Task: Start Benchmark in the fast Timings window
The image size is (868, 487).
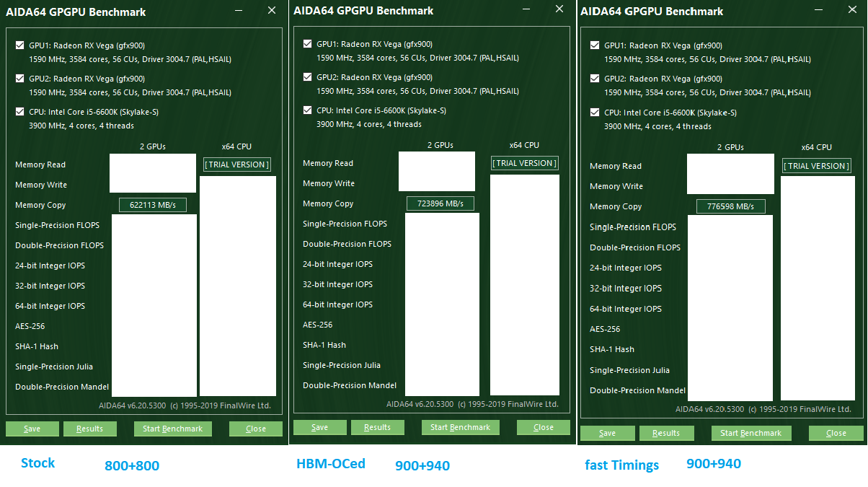Action: pos(751,433)
